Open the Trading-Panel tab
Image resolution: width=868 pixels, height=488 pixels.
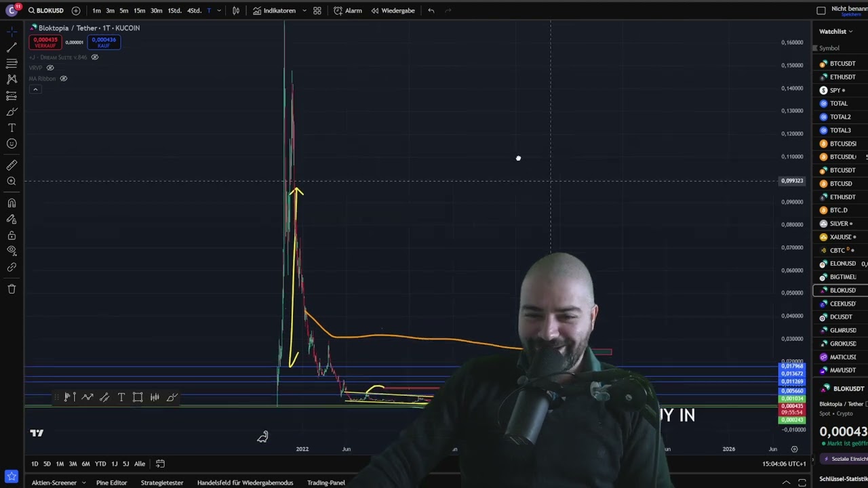[x=326, y=483]
